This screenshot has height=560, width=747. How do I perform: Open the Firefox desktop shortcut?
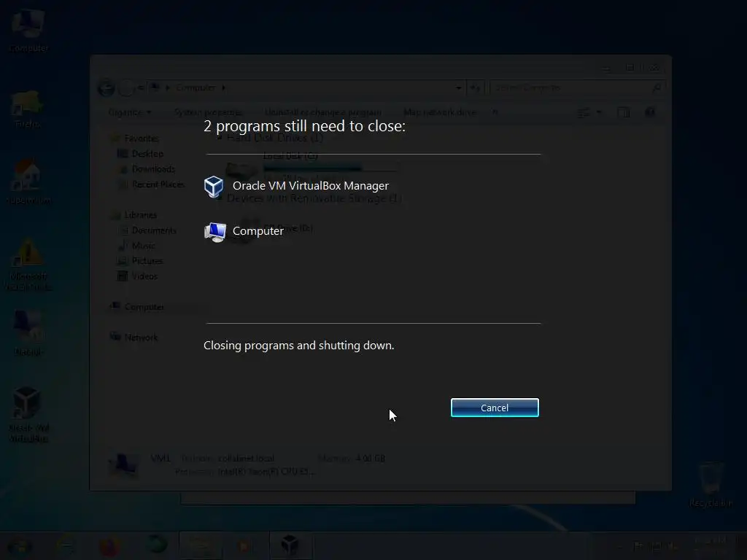[28, 109]
